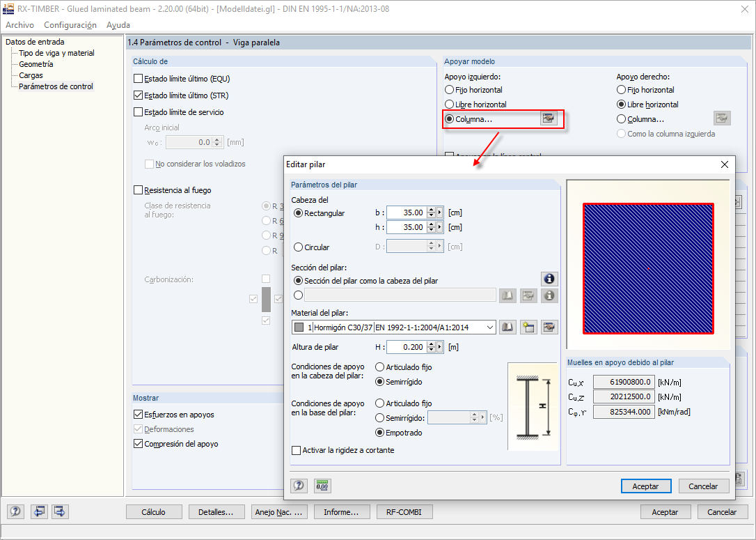Image resolution: width=756 pixels, height=540 pixels.
Task: Click the RX-TIMBER application icon in title bar
Action: (x=8, y=8)
